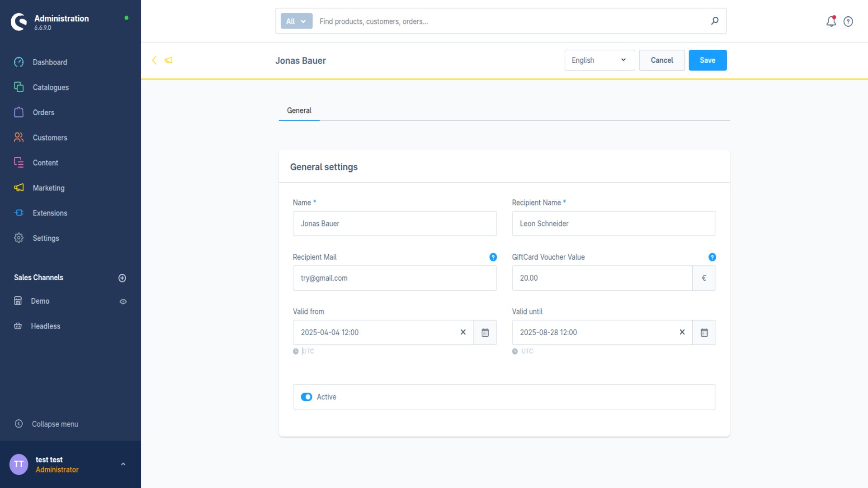
Task: Toggle Demo sales channel storefront view eye
Action: [x=123, y=301]
